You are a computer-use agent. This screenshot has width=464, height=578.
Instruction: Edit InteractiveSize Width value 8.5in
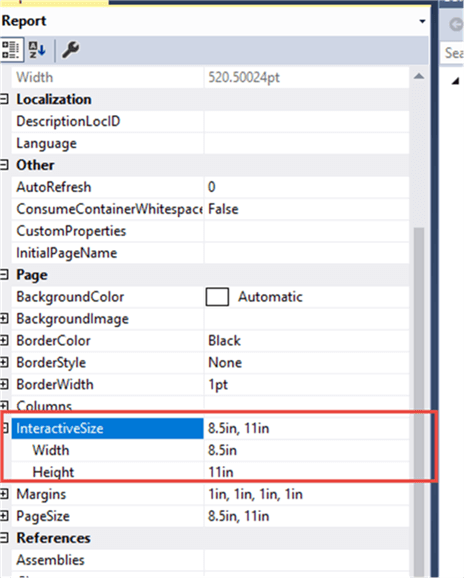[x=307, y=450]
